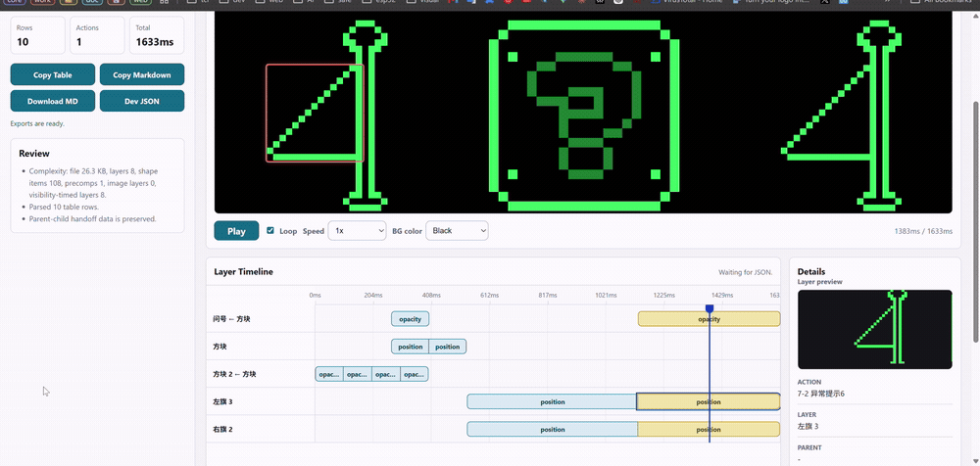Click the Rows 10 stat card
This screenshot has height=466, width=980.
coord(37,35)
